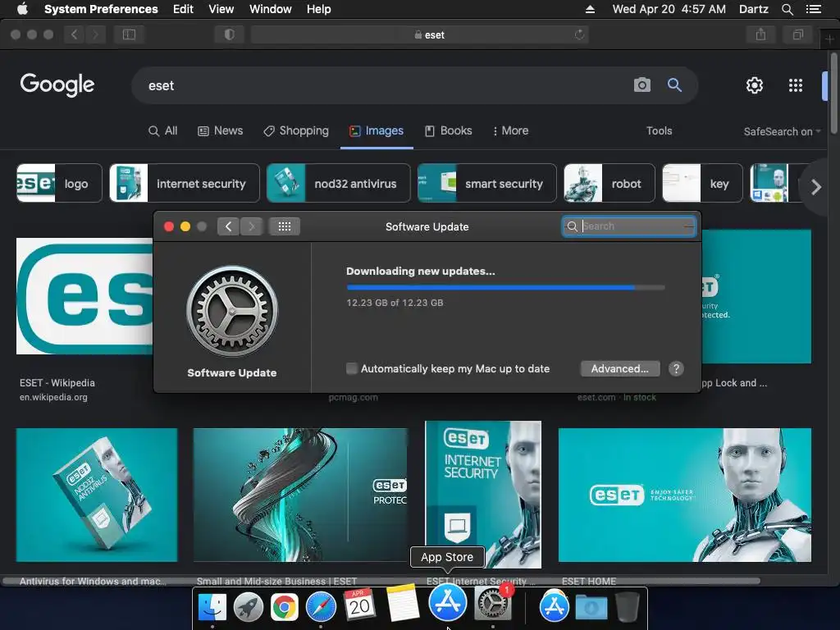Click Safari's privacy shield icon
The width and height of the screenshot is (840, 630).
tap(230, 34)
